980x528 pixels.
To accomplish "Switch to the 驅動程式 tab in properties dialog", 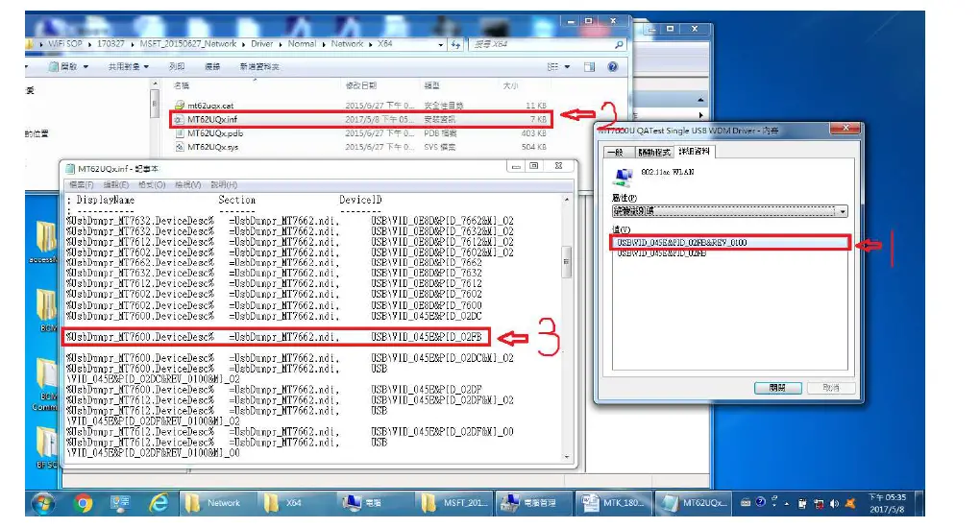I will point(653,153).
